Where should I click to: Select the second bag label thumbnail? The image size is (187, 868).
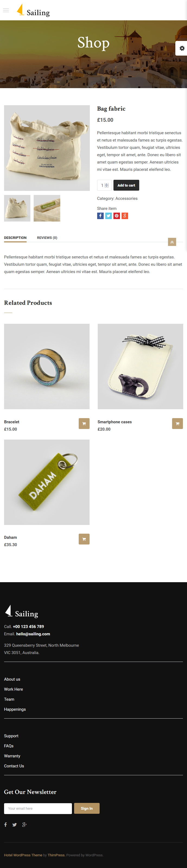tap(47, 208)
